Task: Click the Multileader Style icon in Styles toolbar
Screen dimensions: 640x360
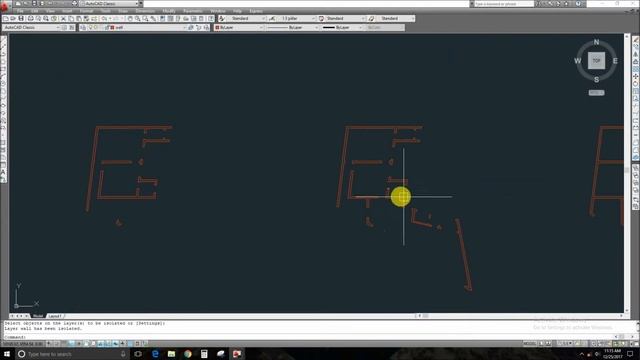Action: point(371,18)
